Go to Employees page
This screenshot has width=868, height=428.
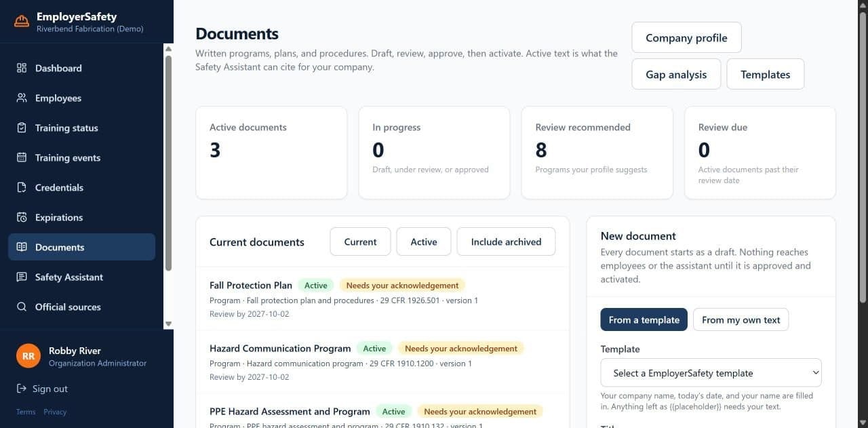(81, 98)
